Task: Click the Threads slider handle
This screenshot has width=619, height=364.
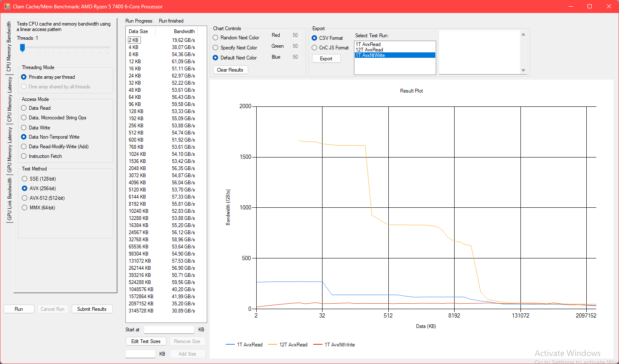Action: point(23,48)
